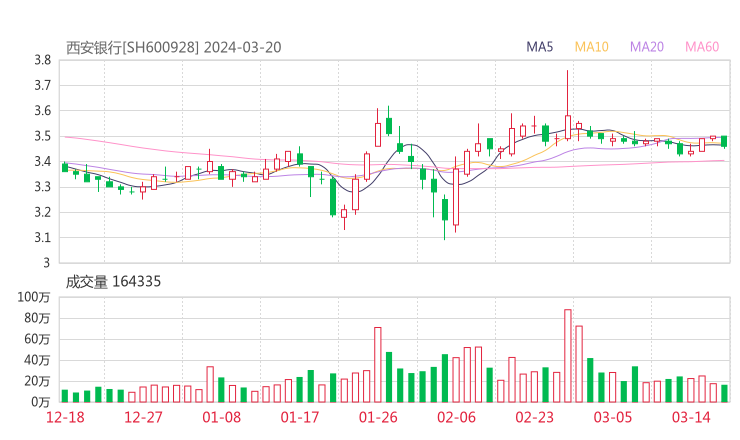
Task: Click the 3.2 price axis label
Action: point(42,212)
